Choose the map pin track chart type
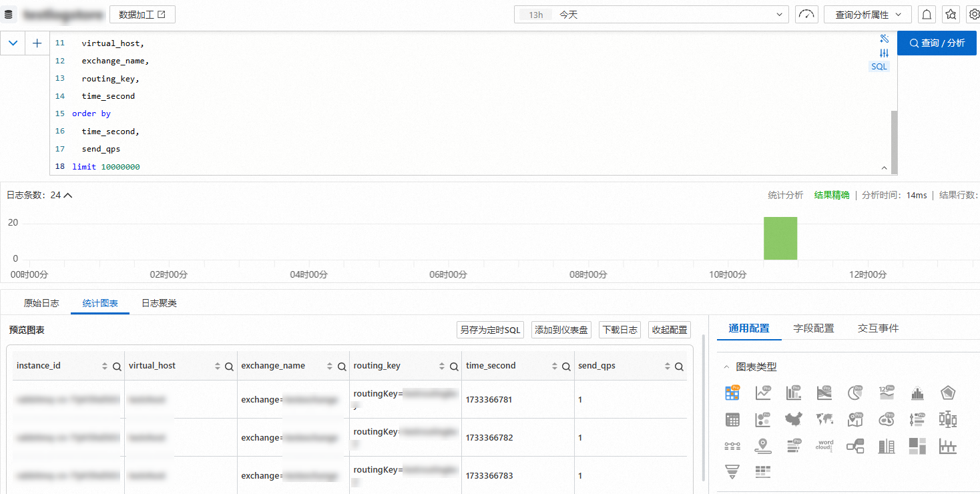 coord(763,445)
